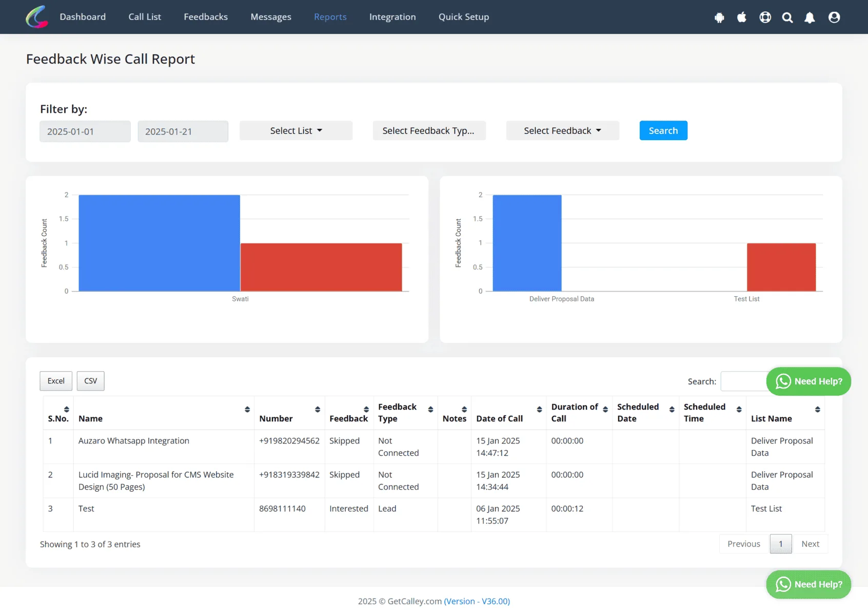Click the help lifebuoy icon
The width and height of the screenshot is (868, 616).
coord(765,17)
